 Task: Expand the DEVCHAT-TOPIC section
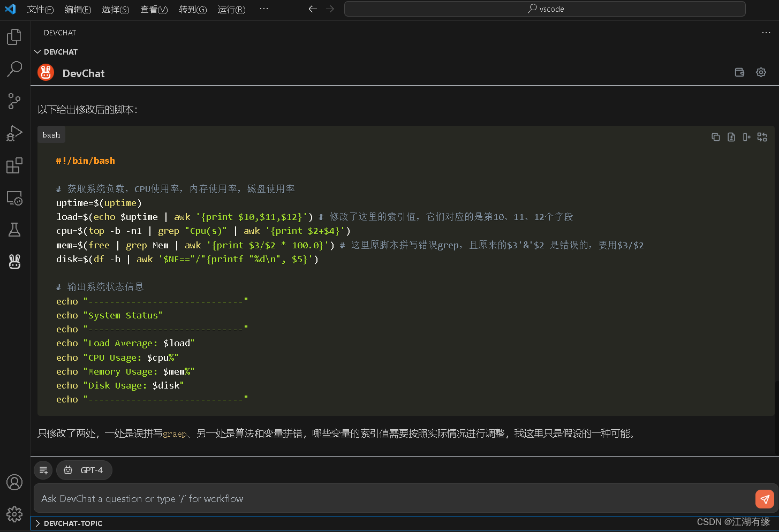(405, 523)
